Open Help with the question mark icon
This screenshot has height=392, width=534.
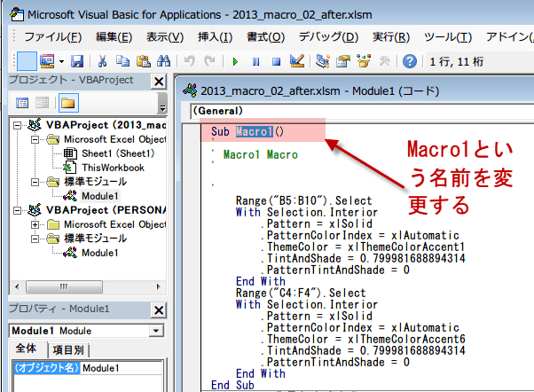[409, 62]
